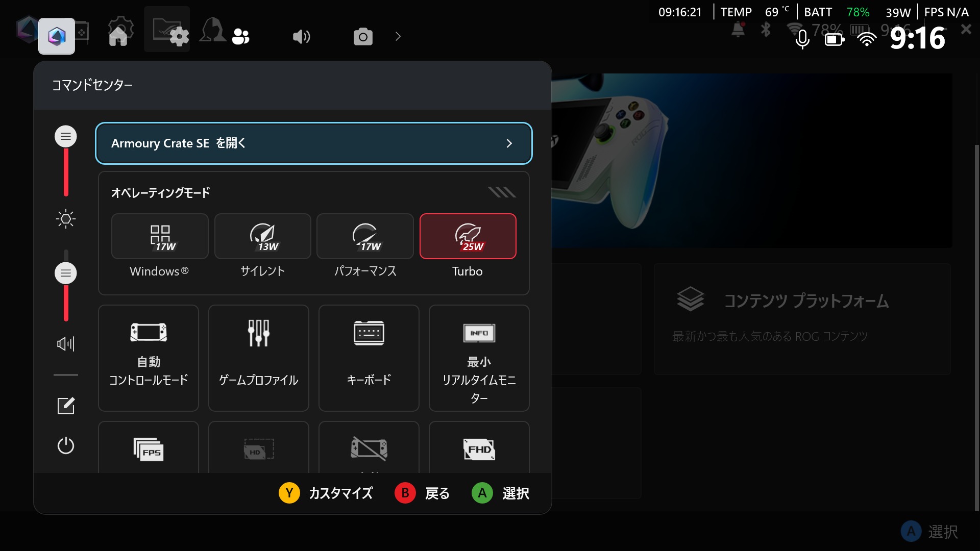The image size is (980, 551).
Task: Open the リアルタイムモニター tile
Action: pyautogui.click(x=479, y=358)
